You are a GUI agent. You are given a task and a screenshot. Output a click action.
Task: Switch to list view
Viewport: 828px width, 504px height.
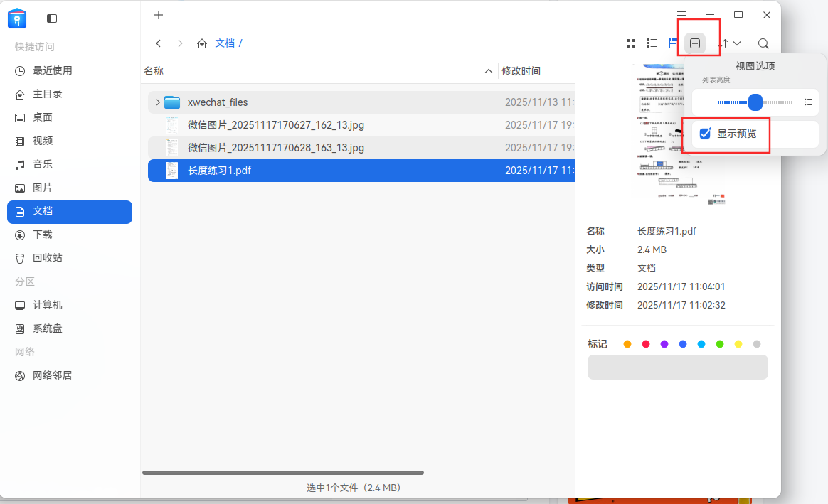click(652, 43)
